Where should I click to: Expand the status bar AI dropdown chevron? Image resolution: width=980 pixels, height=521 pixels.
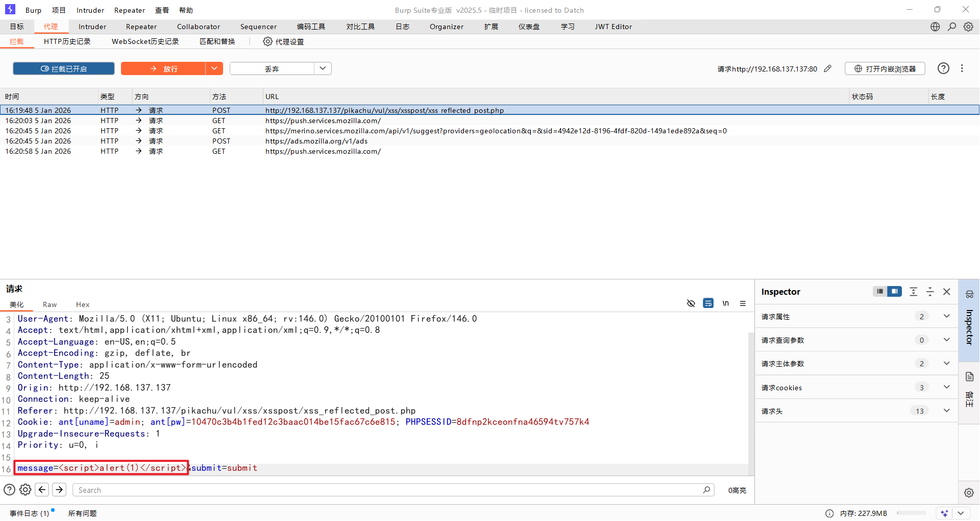(x=961, y=513)
